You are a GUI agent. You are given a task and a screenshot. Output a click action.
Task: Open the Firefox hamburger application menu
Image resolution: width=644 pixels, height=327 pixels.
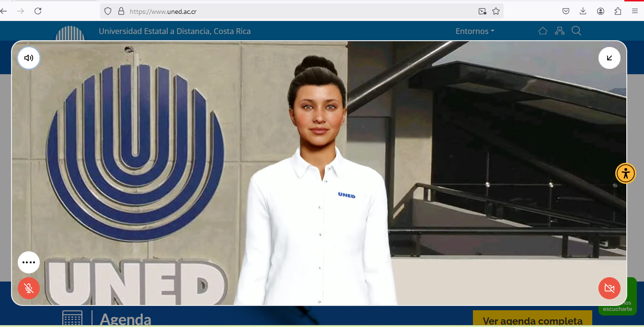[635, 11]
